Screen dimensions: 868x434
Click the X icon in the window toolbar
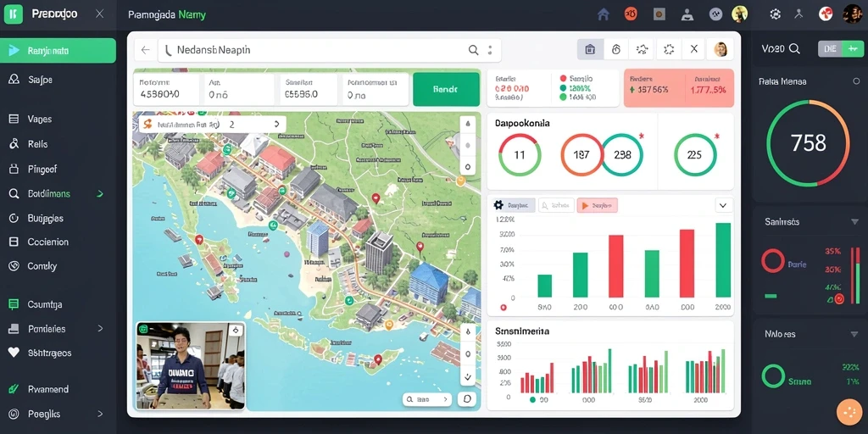pyautogui.click(x=693, y=49)
